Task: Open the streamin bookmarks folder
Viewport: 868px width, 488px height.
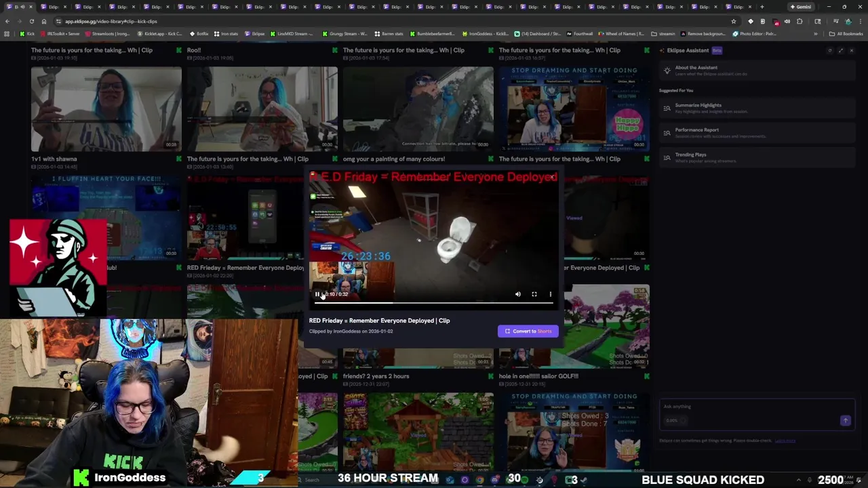Action: [663, 33]
